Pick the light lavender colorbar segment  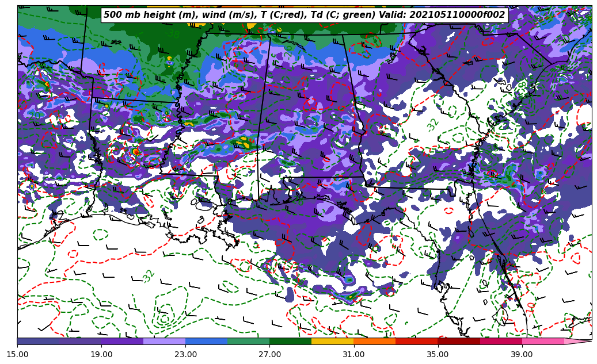tap(164, 341)
